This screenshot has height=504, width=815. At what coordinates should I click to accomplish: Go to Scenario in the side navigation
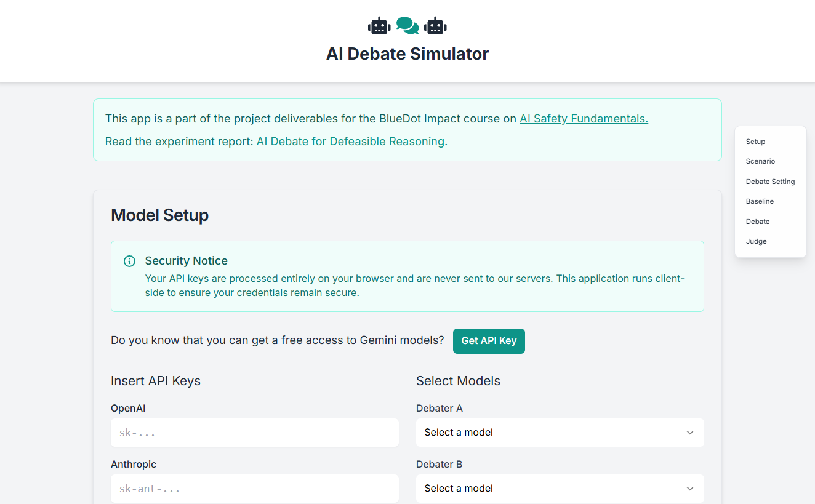pos(760,161)
